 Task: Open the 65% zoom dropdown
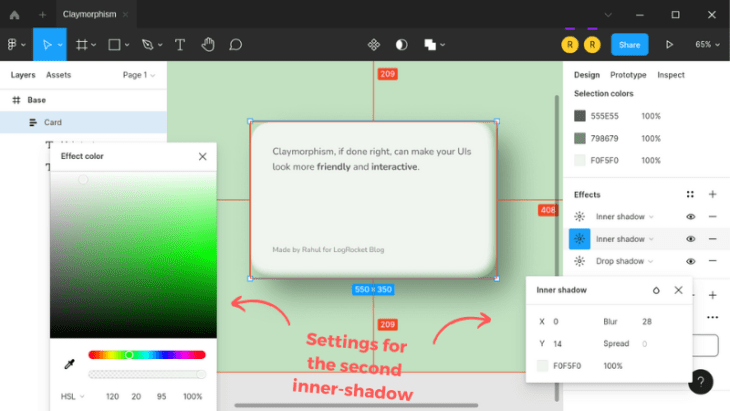pyautogui.click(x=707, y=45)
